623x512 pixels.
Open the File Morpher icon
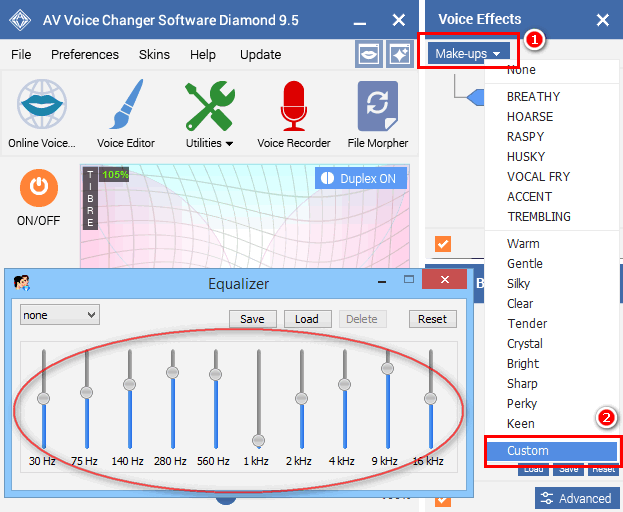click(377, 106)
